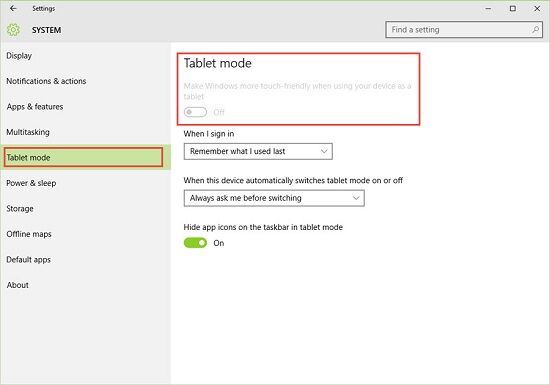Toggle the Tablet mode switch
550x385 pixels.
coord(195,112)
